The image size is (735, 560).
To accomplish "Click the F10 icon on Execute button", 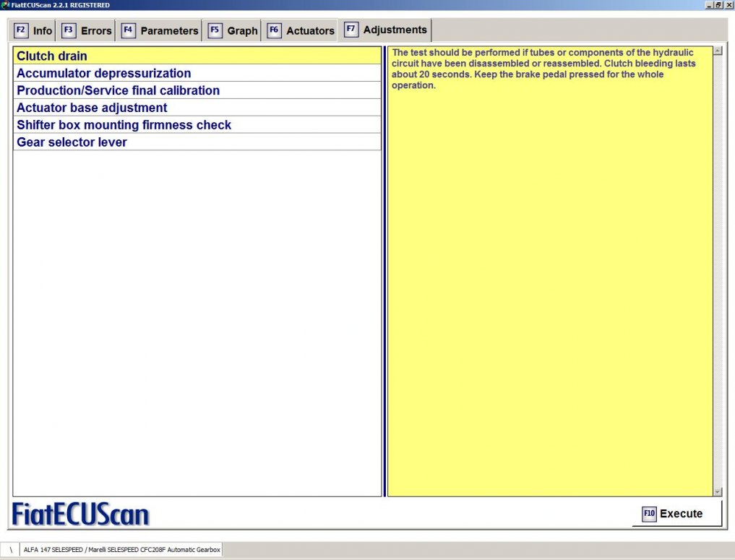I will (x=648, y=514).
